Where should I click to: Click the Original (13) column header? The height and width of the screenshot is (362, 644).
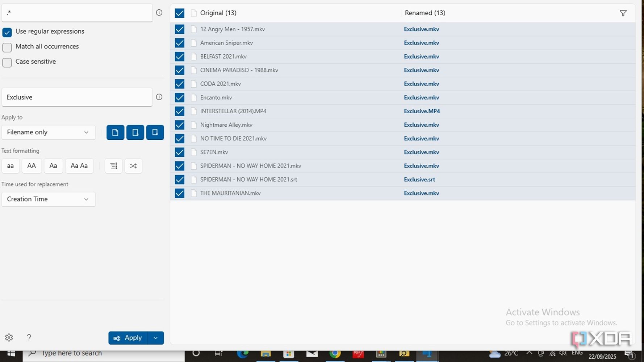tap(218, 13)
